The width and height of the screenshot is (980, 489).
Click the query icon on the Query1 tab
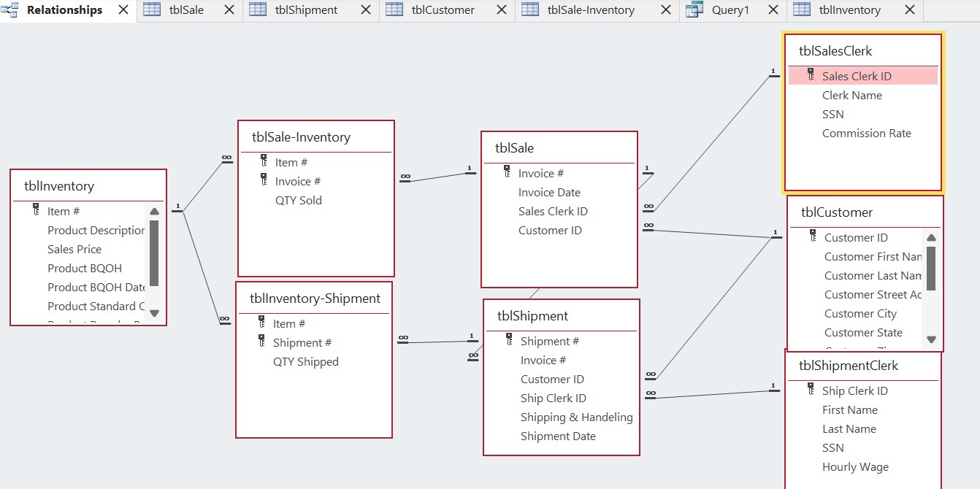694,10
